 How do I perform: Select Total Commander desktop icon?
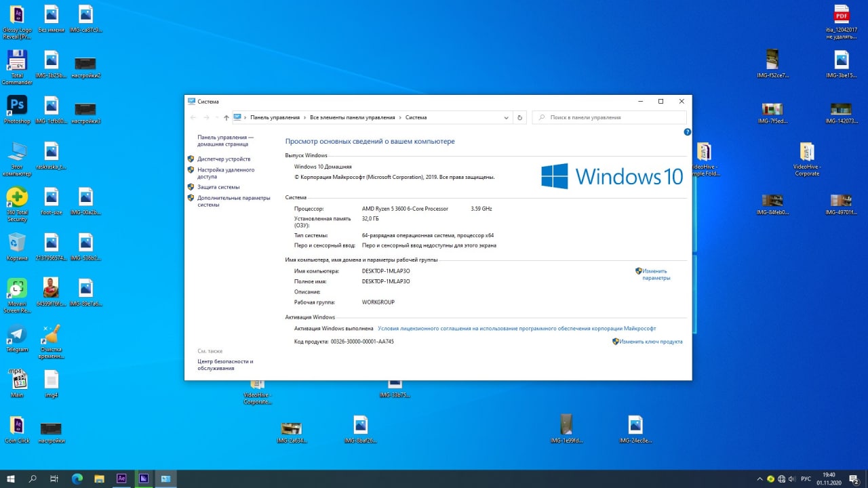point(17,67)
